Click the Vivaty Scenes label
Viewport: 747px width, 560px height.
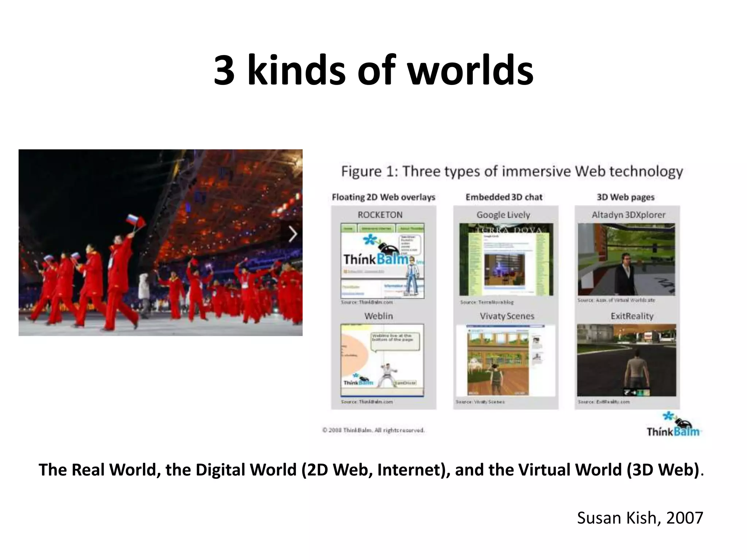507,316
